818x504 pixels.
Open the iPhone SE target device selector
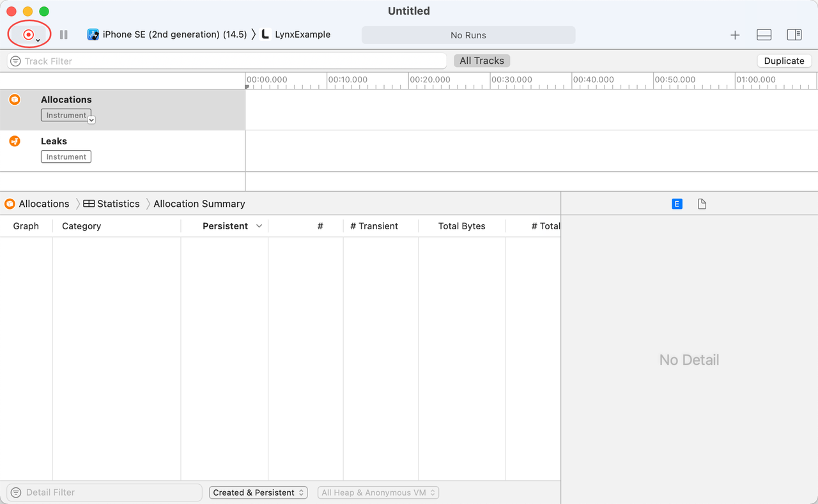pos(167,34)
